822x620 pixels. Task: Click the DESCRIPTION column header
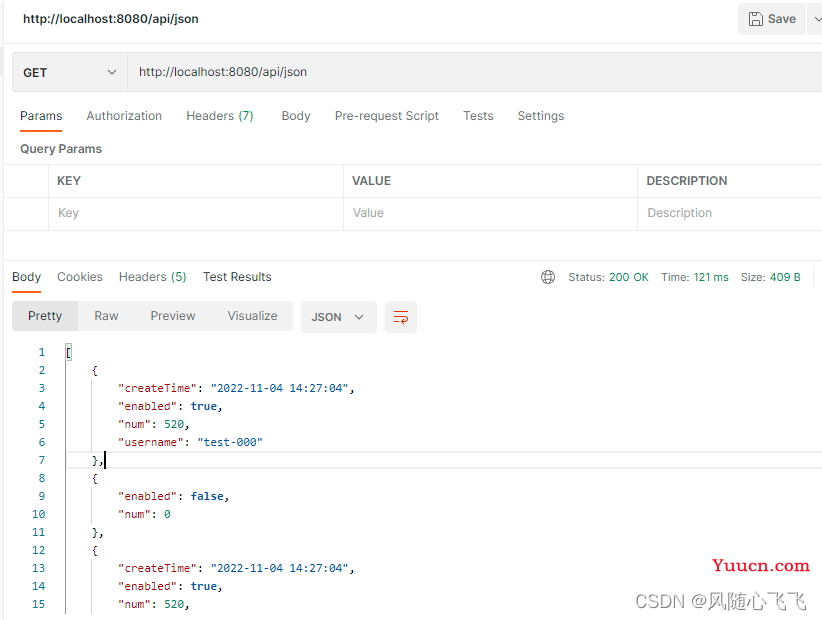pos(687,181)
